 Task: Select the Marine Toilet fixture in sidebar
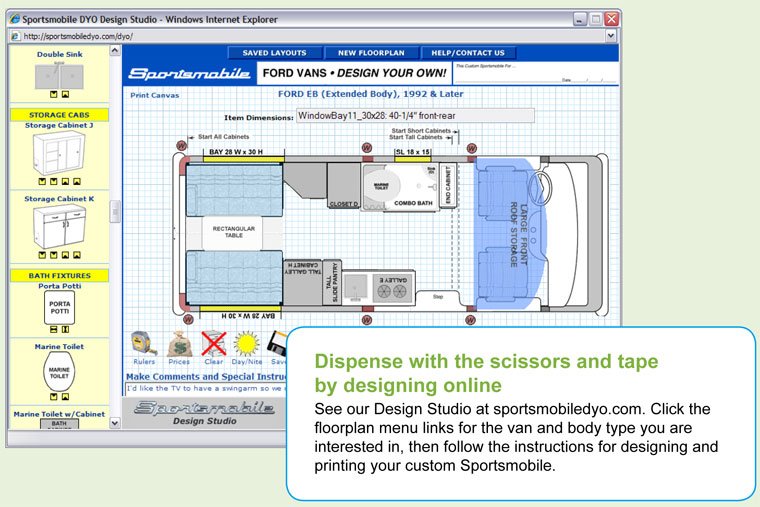pos(59,371)
